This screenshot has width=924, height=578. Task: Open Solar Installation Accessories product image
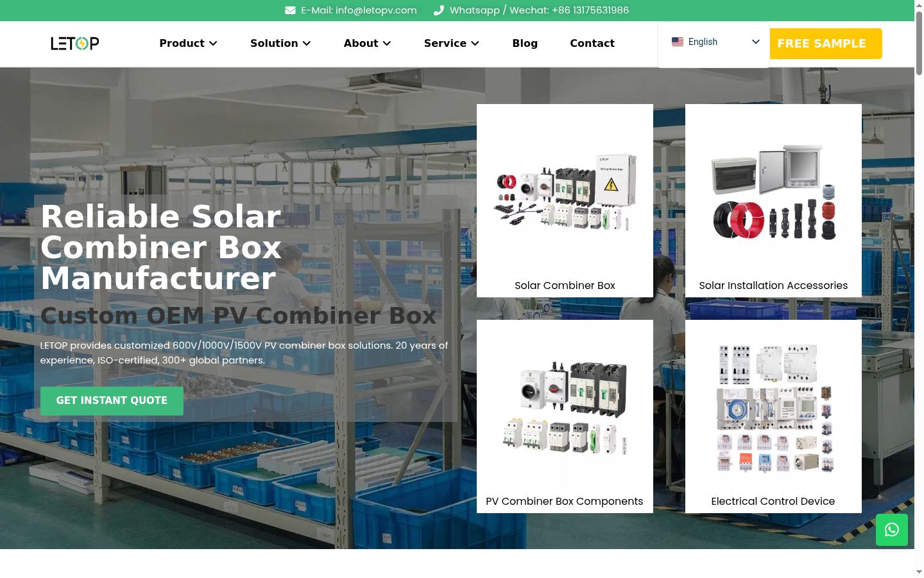773,191
